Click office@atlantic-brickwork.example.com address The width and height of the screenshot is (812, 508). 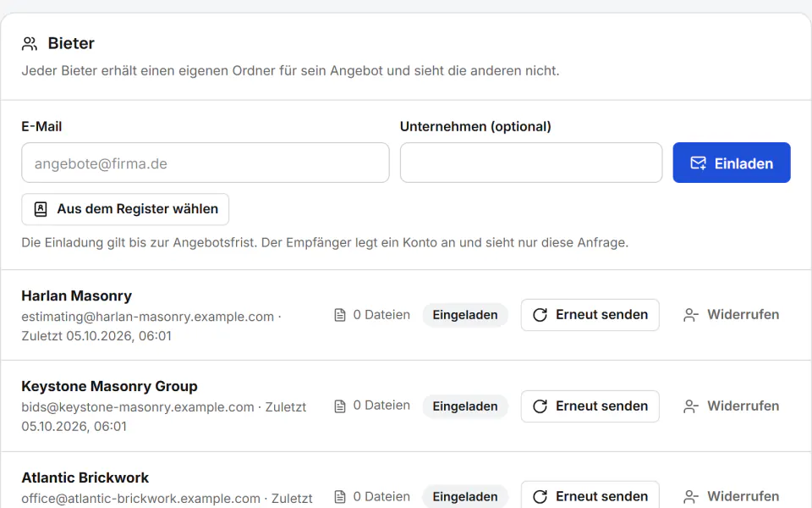click(x=141, y=498)
